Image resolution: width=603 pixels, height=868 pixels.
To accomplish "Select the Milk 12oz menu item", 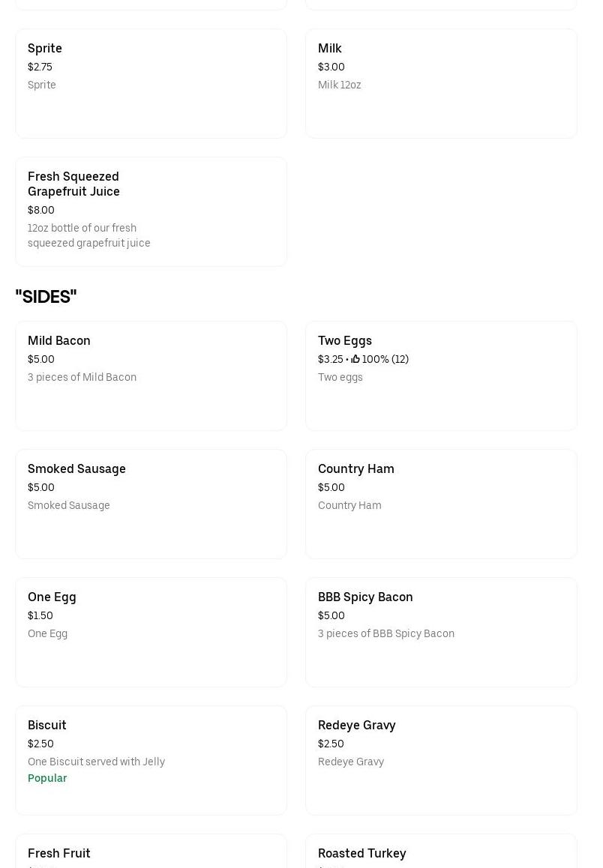I will [x=441, y=83].
